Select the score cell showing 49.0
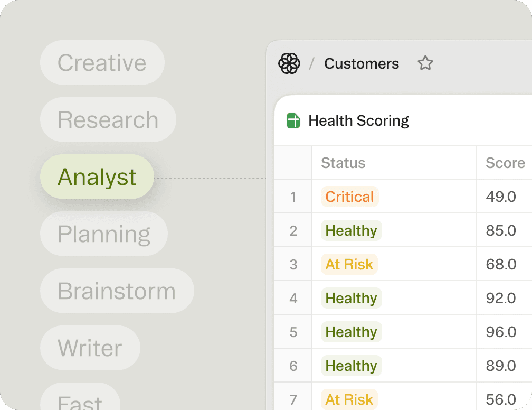Viewport: 532px width, 410px height. pyautogui.click(x=501, y=197)
